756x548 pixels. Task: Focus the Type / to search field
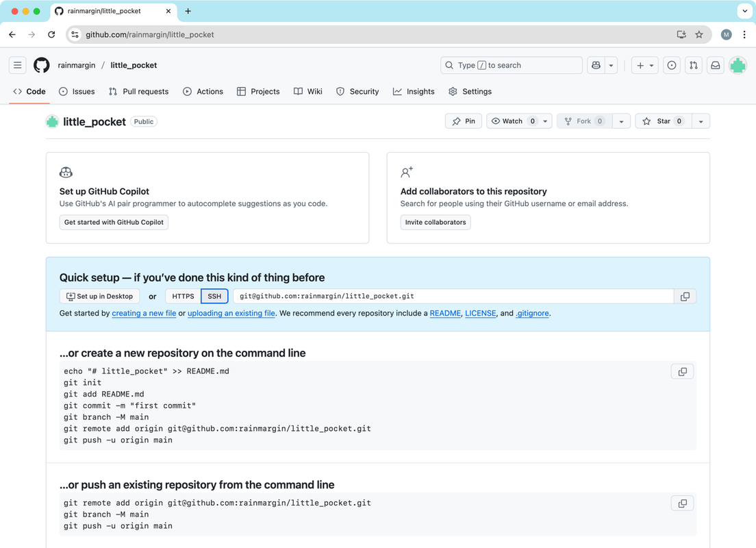click(511, 65)
